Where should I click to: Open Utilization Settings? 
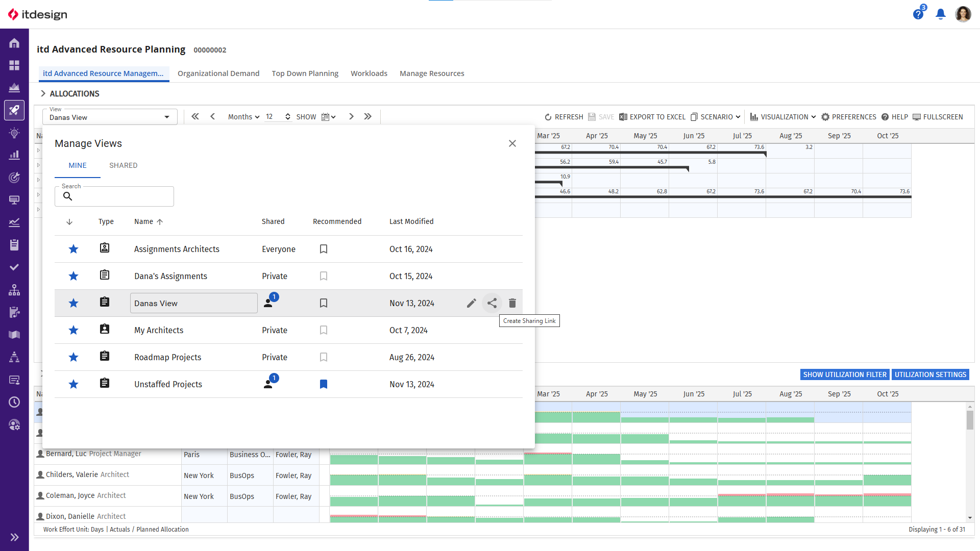pos(930,374)
